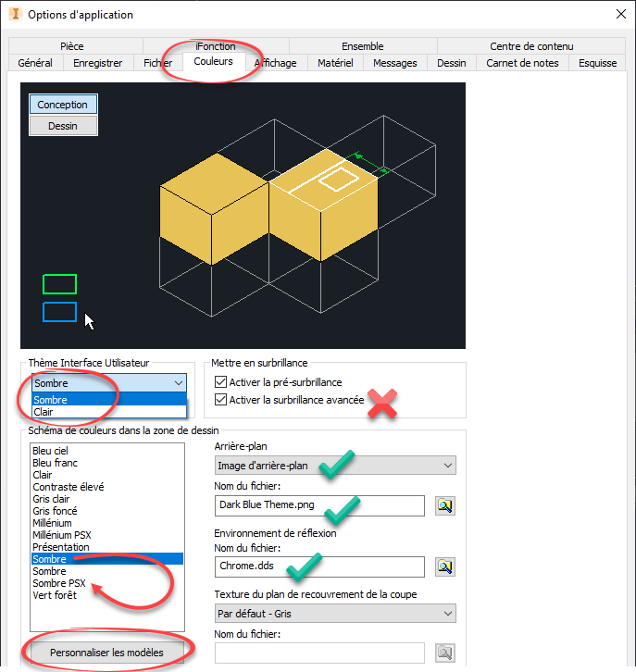Select Sombre PSX color scheme
Viewport: 636px width, 672px height.
pyautogui.click(x=61, y=583)
